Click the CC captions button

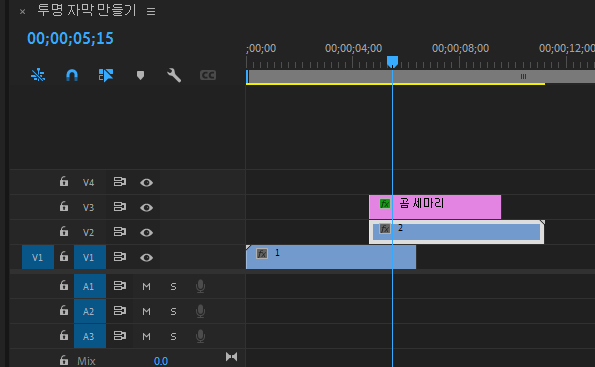coord(208,75)
